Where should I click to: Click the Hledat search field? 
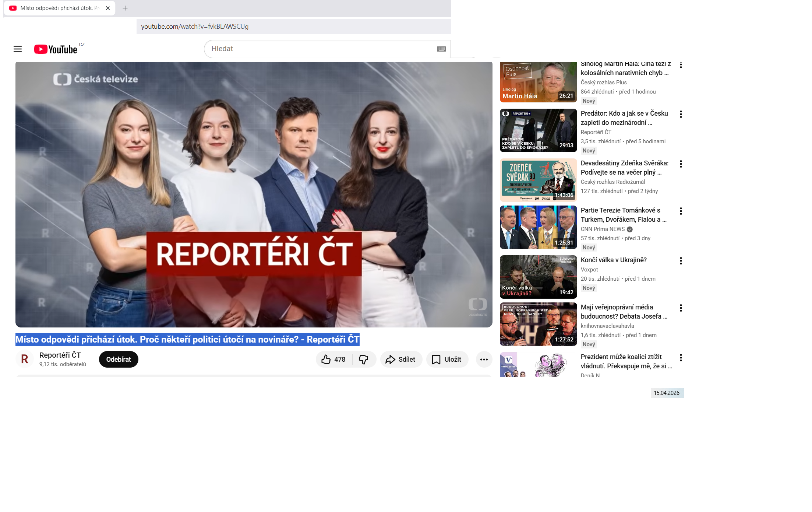coord(320,49)
